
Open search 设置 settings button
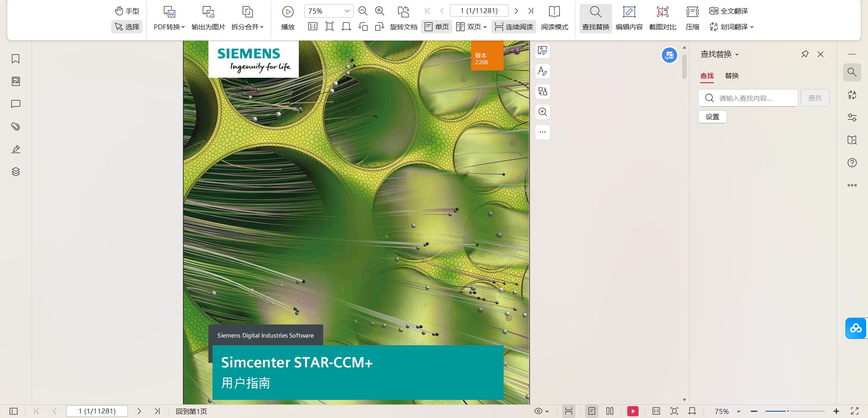tap(712, 117)
